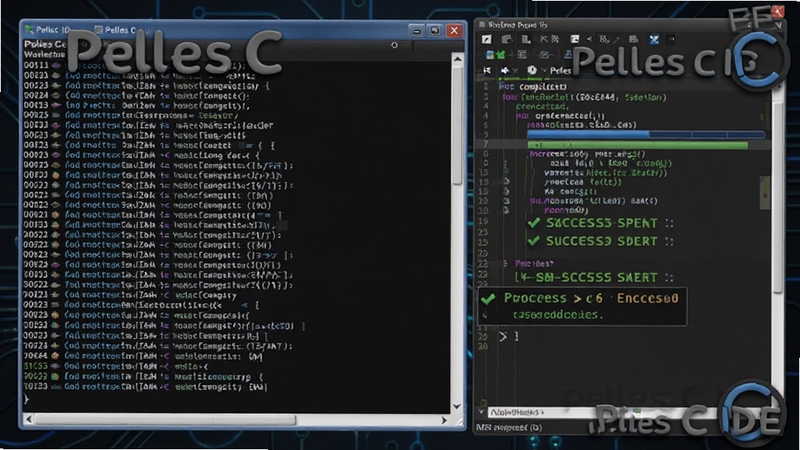This screenshot has width=800, height=450.
Task: Click the blue progress bar in the editor
Action: (646, 135)
